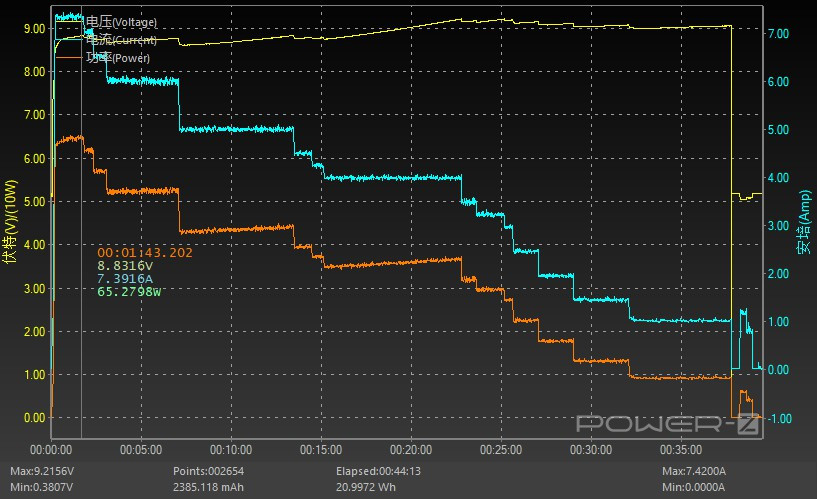Click the cursor readout 8.8316V

[125, 266]
